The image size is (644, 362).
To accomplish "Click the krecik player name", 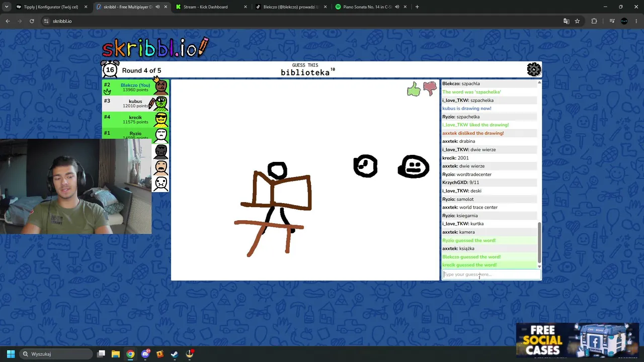I will [x=135, y=117].
